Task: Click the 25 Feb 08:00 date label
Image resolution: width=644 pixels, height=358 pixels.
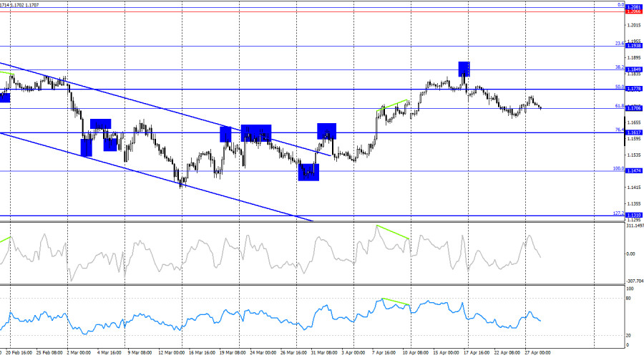Action: point(49,353)
